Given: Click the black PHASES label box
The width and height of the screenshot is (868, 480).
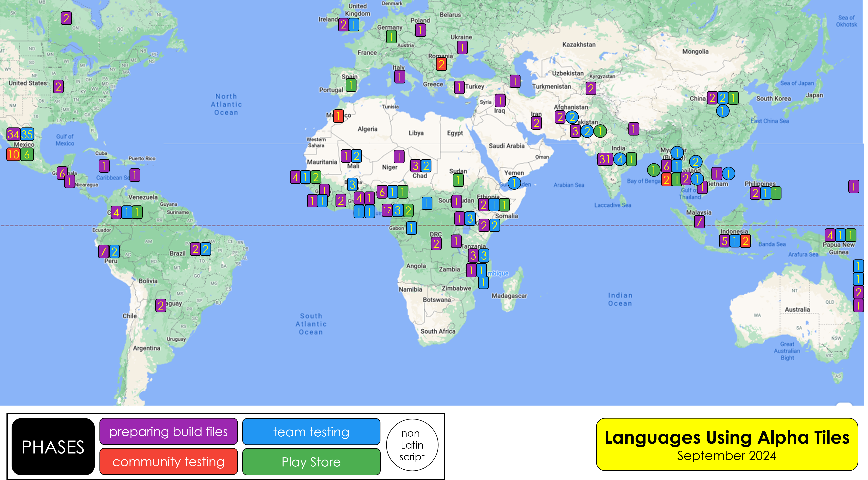Looking at the screenshot, I should pyautogui.click(x=53, y=447).
